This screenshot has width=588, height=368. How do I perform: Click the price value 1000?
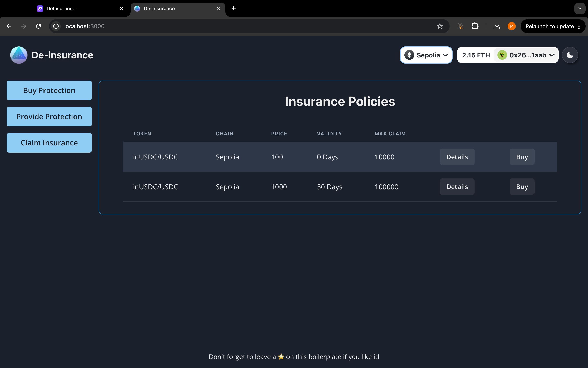point(279,187)
